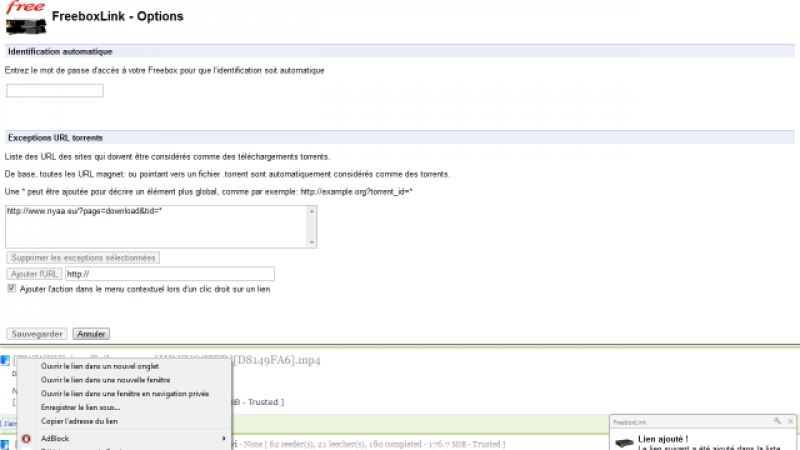Viewport: 800px width, 450px height.
Task: Choose Ouvrir le lien dans une nouvelle fenêtre
Action: 105,380
